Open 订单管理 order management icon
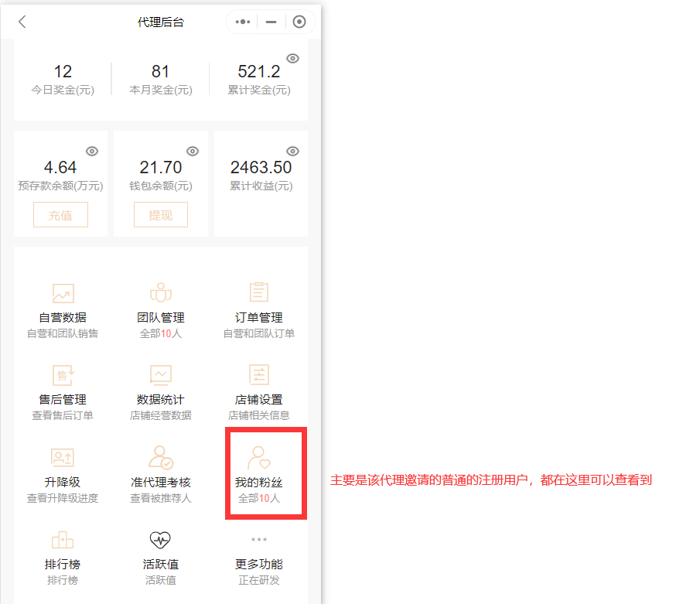This screenshot has height=604, width=700. (x=259, y=294)
